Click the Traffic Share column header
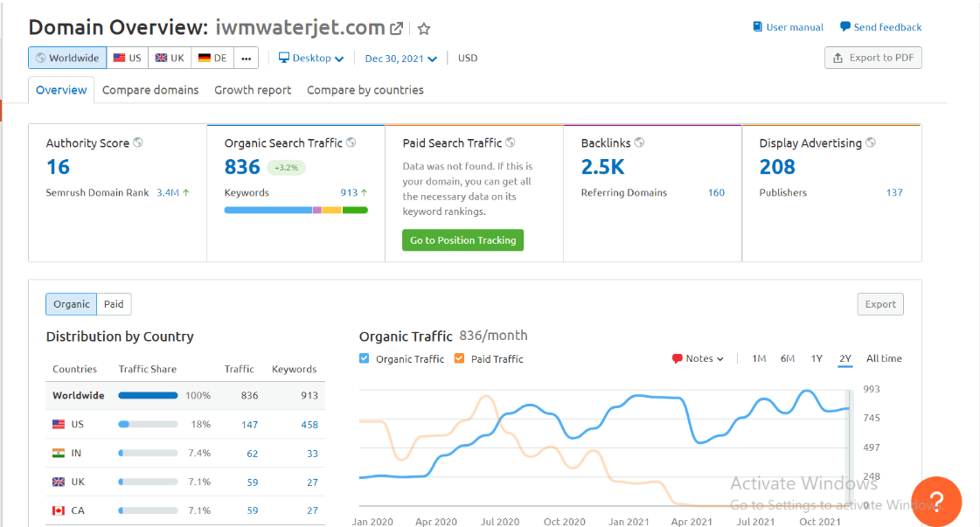The image size is (980, 527). click(x=148, y=369)
